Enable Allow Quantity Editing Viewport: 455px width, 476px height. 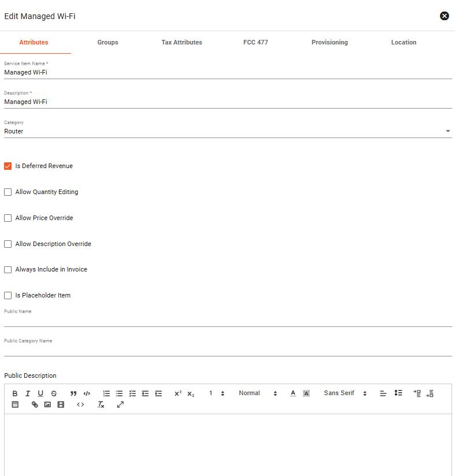click(x=8, y=192)
